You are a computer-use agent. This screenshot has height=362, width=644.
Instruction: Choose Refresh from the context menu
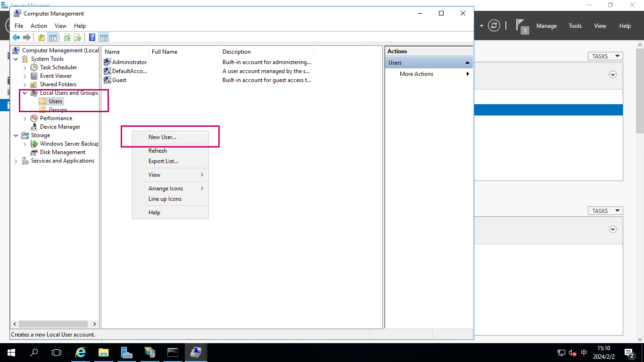point(170,151)
